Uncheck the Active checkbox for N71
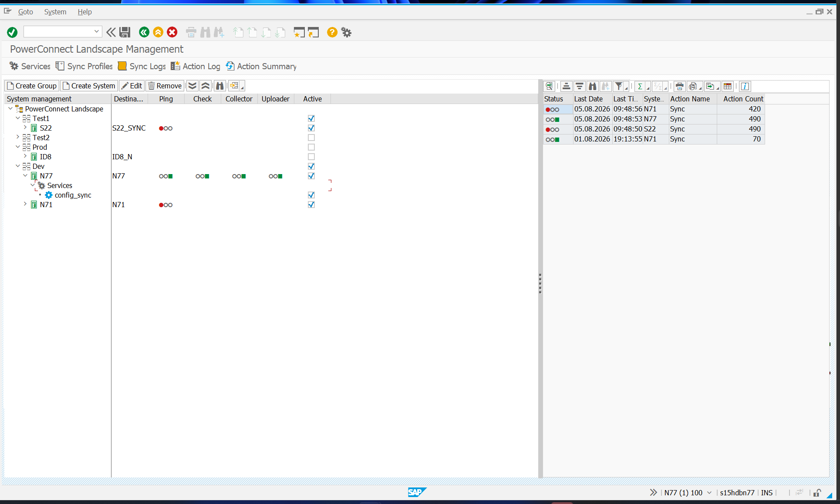 pyautogui.click(x=311, y=205)
